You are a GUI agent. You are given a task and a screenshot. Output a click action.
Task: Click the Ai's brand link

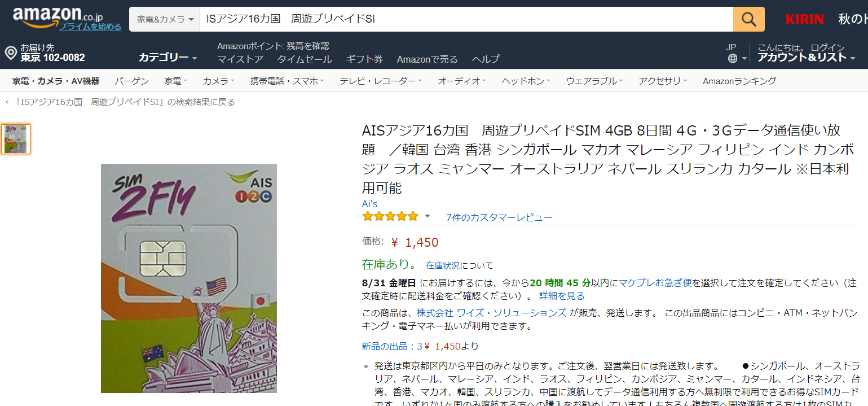[369, 204]
